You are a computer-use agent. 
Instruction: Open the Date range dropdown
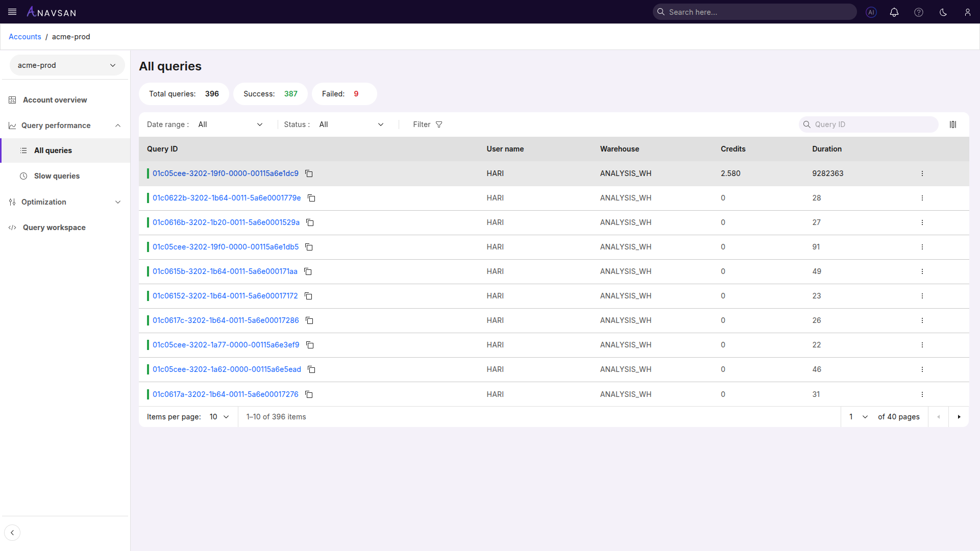pyautogui.click(x=230, y=124)
